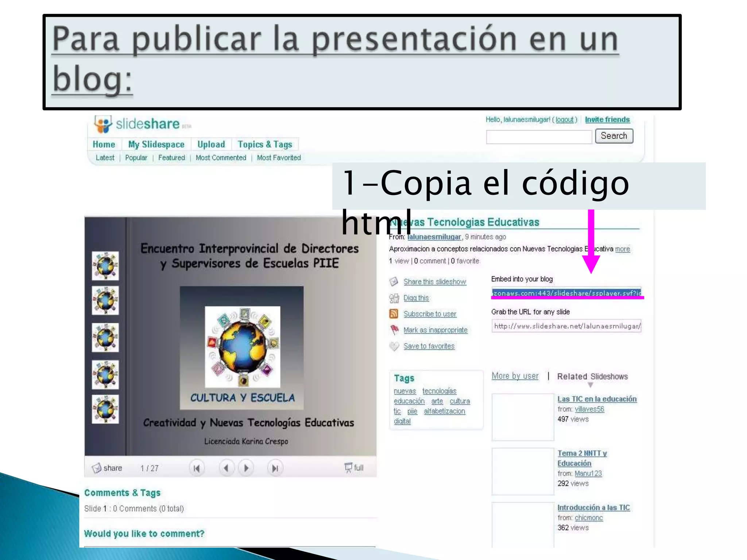Click thumbnail for Tema 2 NNTT y Educación

pyautogui.click(x=523, y=471)
